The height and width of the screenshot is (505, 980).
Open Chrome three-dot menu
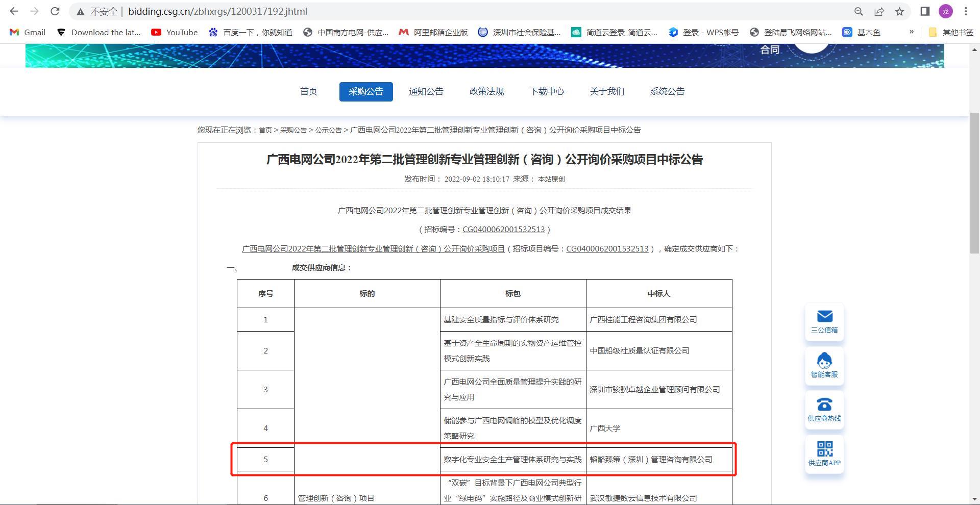click(x=966, y=11)
